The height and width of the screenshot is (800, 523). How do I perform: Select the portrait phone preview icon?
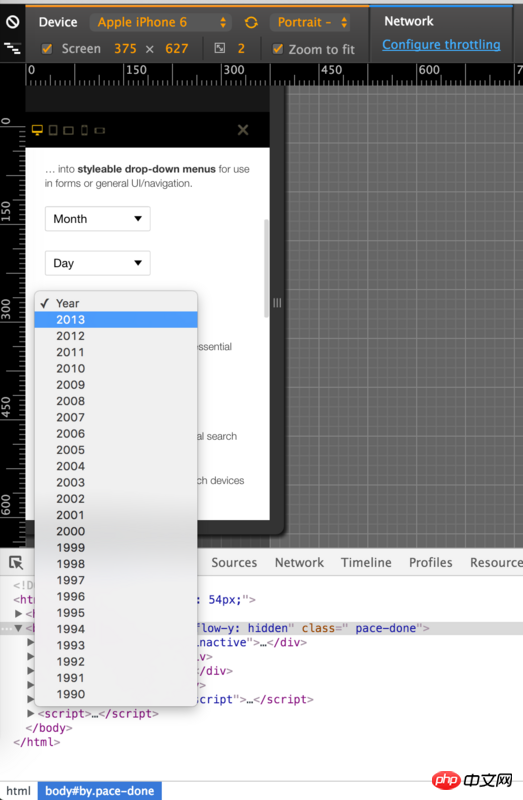tap(85, 130)
